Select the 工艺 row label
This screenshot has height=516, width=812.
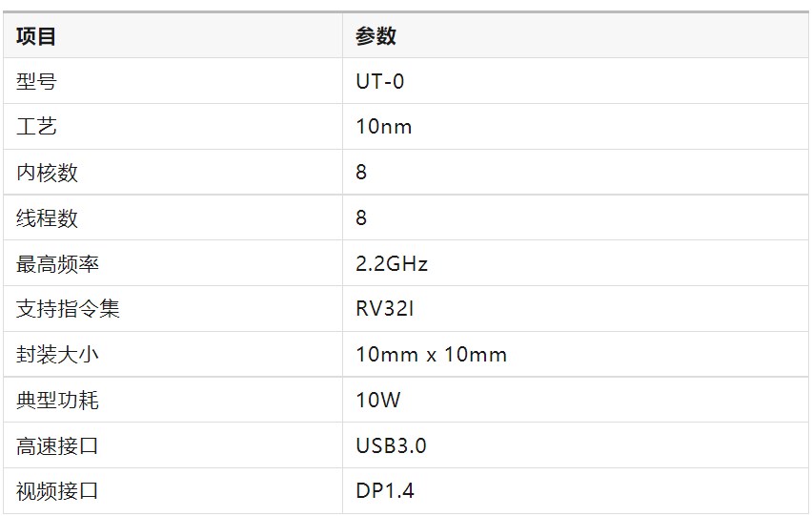coord(36,127)
